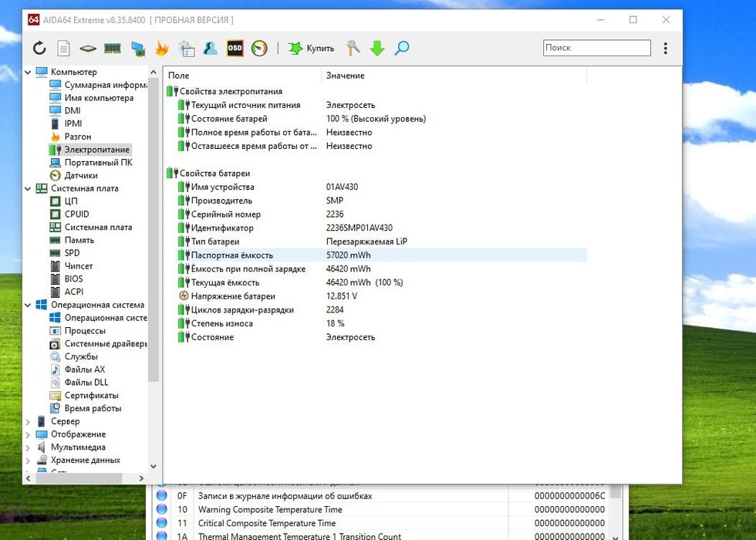Select the CPUID tree item
This screenshot has width=756, height=540.
(x=76, y=214)
